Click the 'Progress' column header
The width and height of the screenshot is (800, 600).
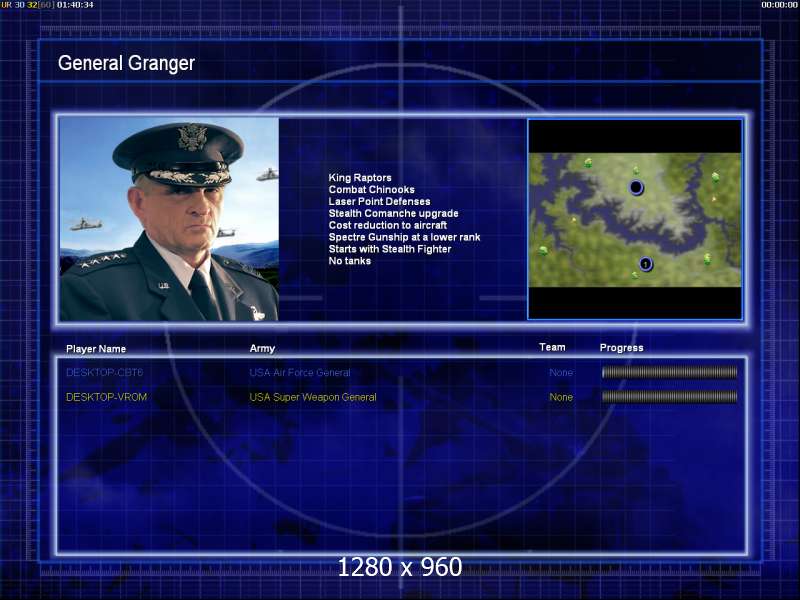[621, 348]
